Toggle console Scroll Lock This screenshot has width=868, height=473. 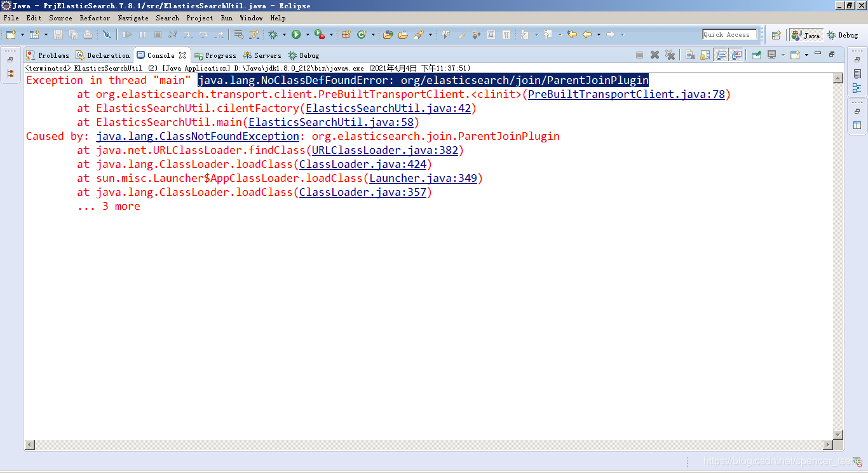click(x=704, y=55)
